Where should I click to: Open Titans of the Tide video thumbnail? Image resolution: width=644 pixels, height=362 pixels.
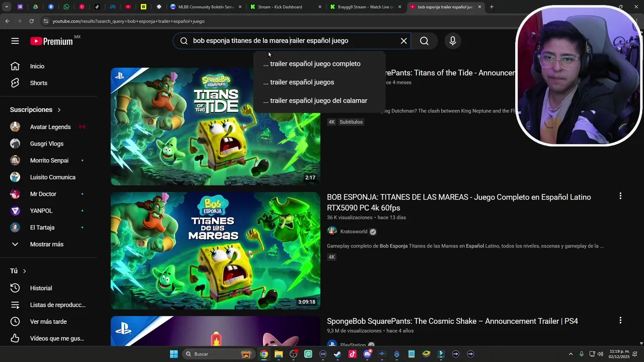point(215,126)
